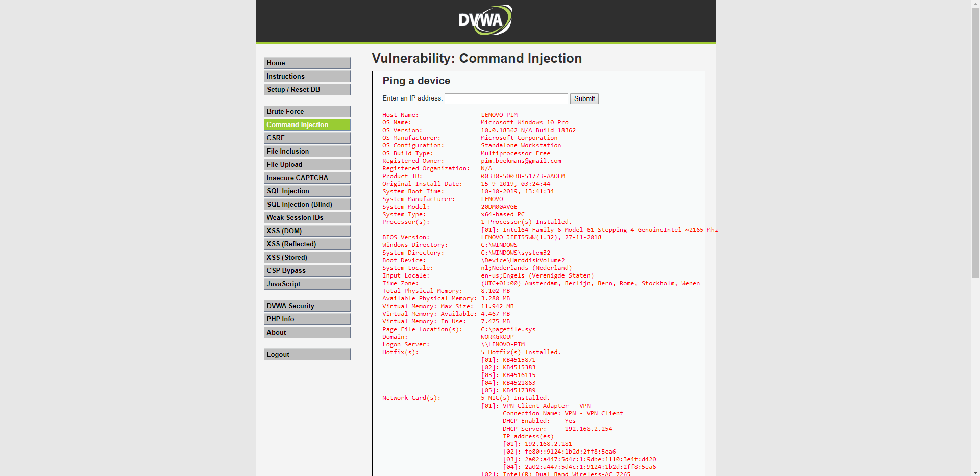Go to the Instructions page
Screen dimensions: 980x476
coord(307,76)
